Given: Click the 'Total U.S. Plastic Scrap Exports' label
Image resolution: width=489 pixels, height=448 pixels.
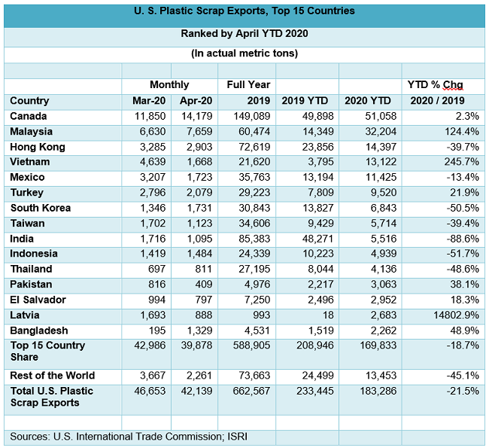Looking at the screenshot, I should pyautogui.click(x=53, y=398).
